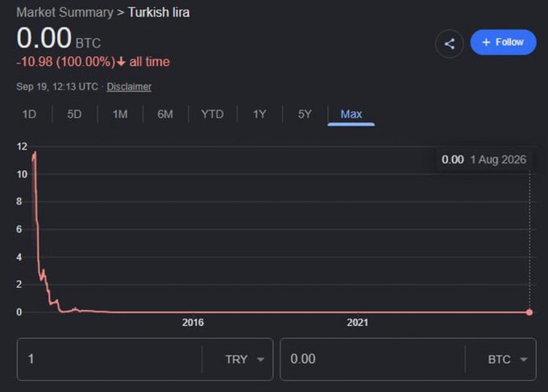Focus the TRY amount input field
Viewport: 548px width, 392px height.
(109, 359)
